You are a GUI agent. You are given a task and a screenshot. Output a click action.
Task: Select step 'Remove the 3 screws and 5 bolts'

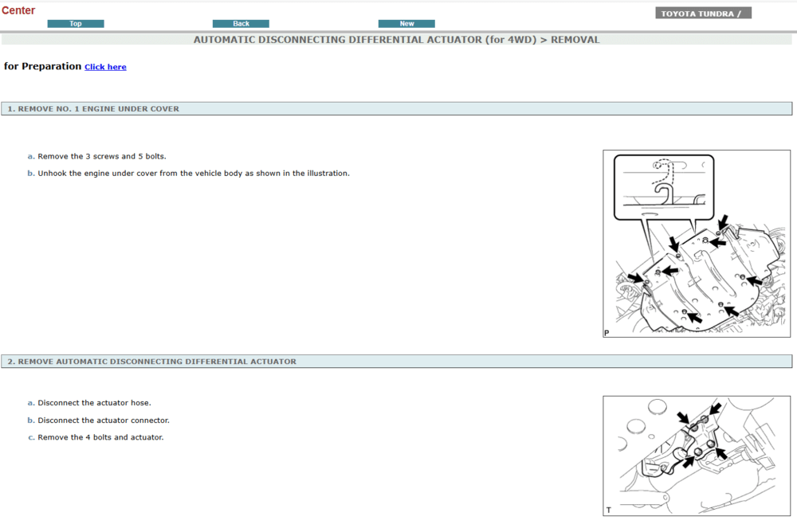[101, 156]
